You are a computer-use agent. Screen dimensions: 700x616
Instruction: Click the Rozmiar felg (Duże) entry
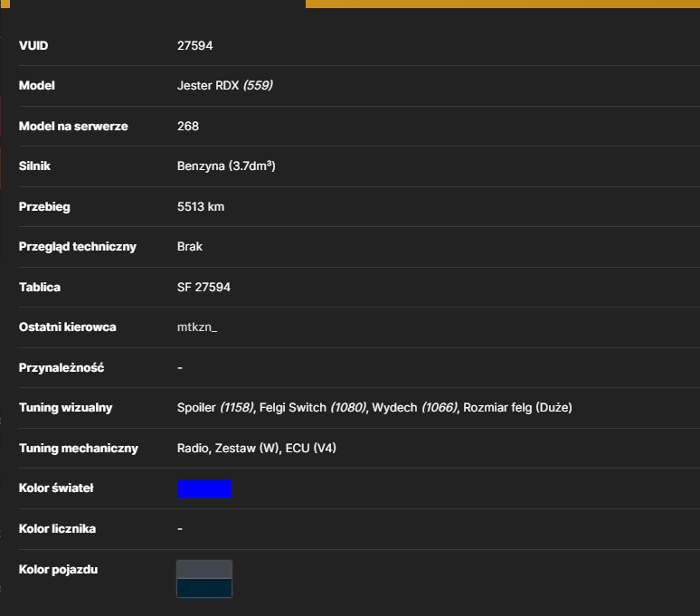517,408
